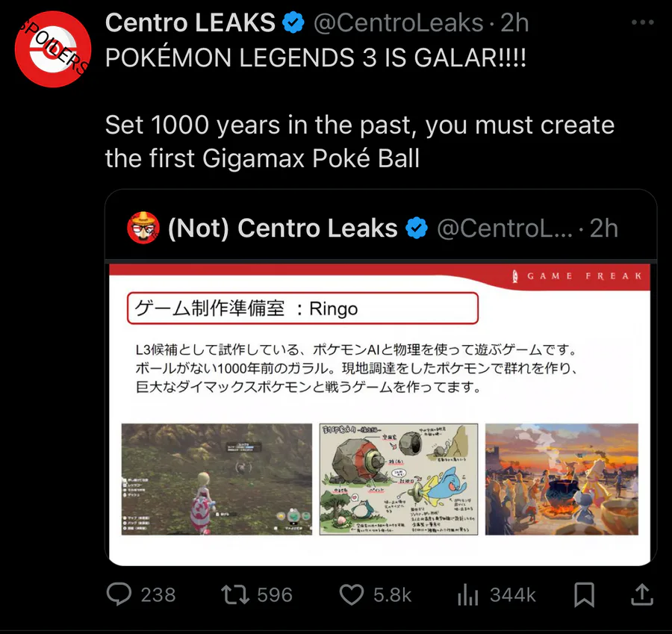Open the concept sketch thumbnail
The width and height of the screenshot is (672, 634).
[398, 479]
